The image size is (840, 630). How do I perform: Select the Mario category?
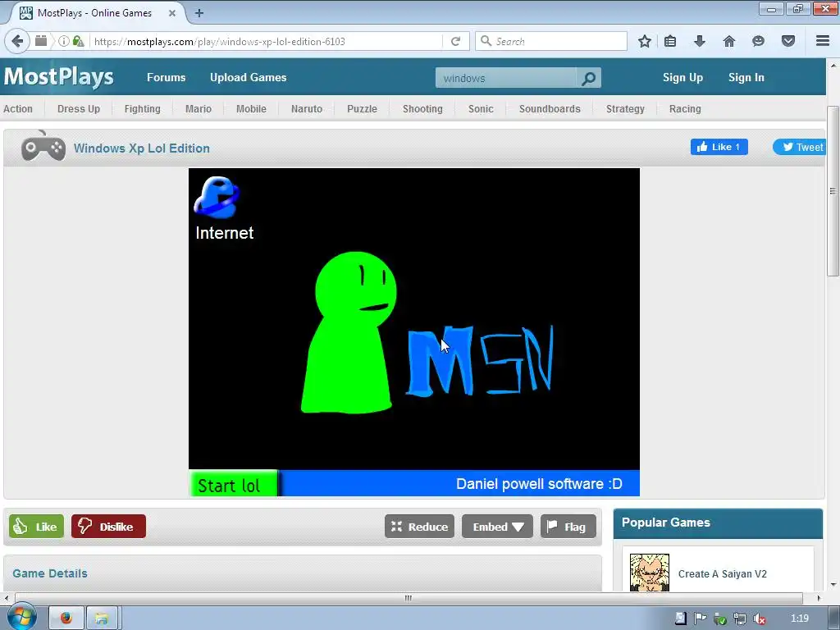[x=199, y=109]
